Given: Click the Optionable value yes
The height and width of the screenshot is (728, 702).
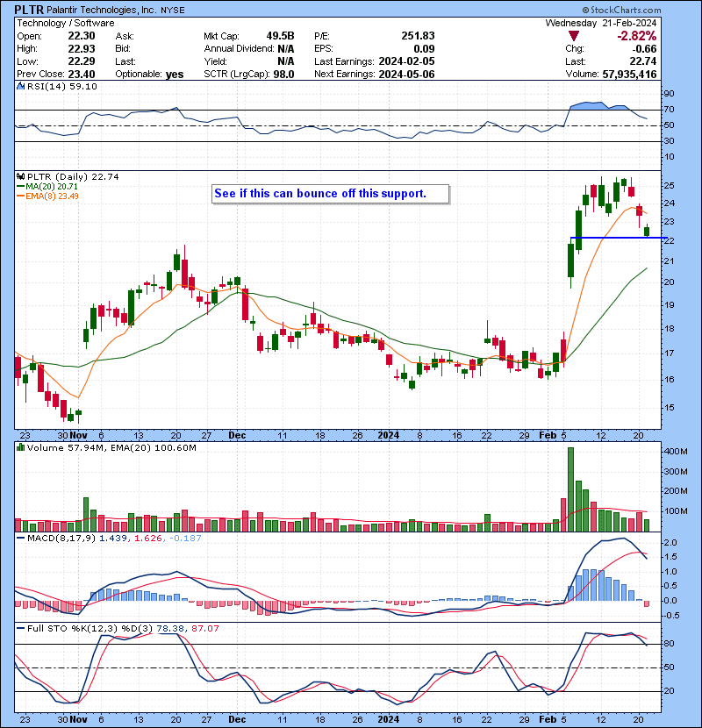Looking at the screenshot, I should tap(175, 75).
